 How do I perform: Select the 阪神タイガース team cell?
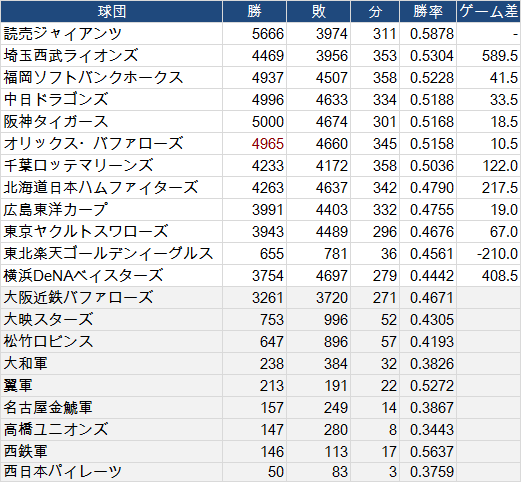click(112, 122)
